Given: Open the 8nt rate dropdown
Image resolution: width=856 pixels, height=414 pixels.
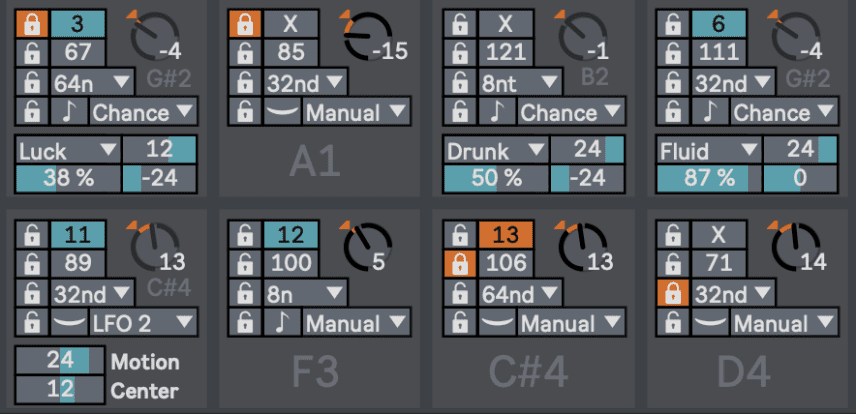Looking at the screenshot, I should [x=520, y=82].
